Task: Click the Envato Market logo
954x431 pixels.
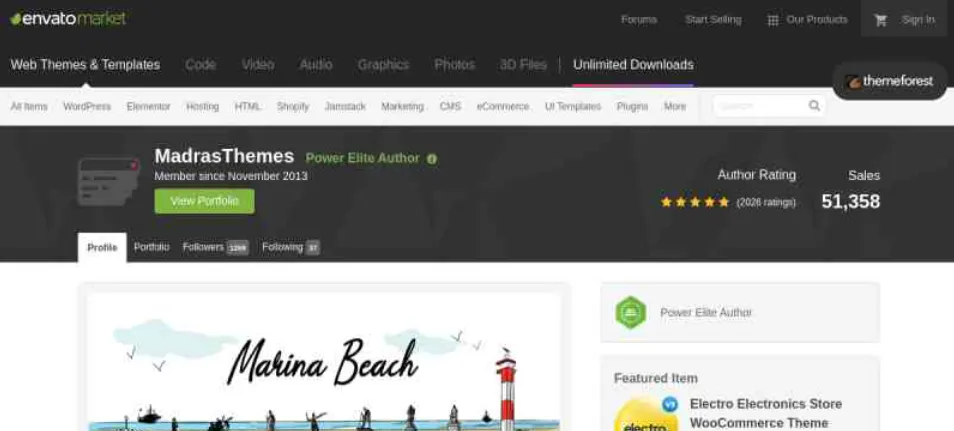Action: (x=68, y=19)
